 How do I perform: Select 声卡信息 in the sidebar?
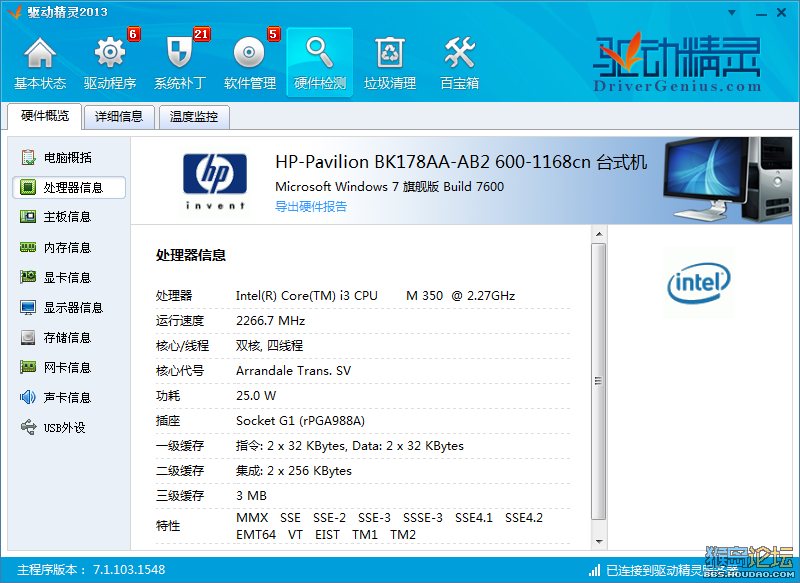coord(68,397)
